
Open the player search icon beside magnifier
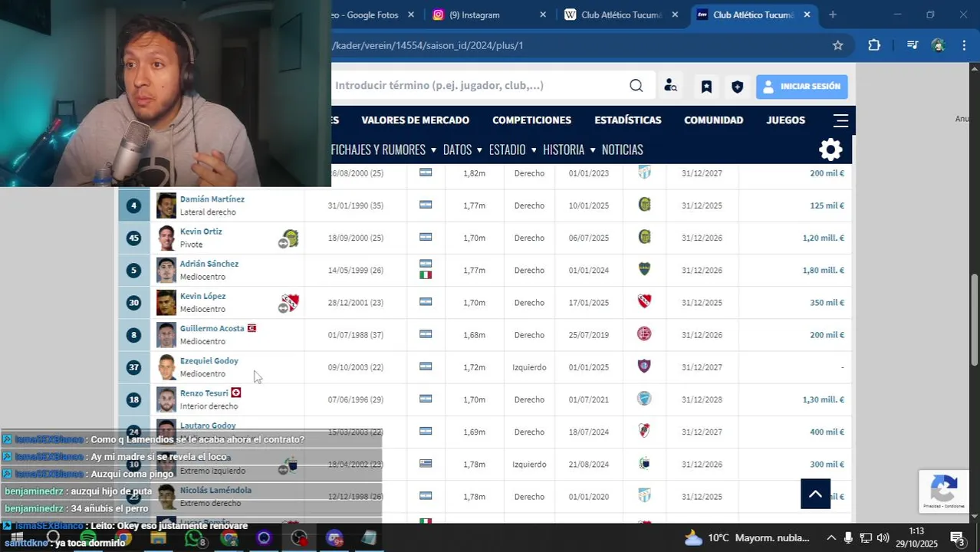tap(670, 86)
